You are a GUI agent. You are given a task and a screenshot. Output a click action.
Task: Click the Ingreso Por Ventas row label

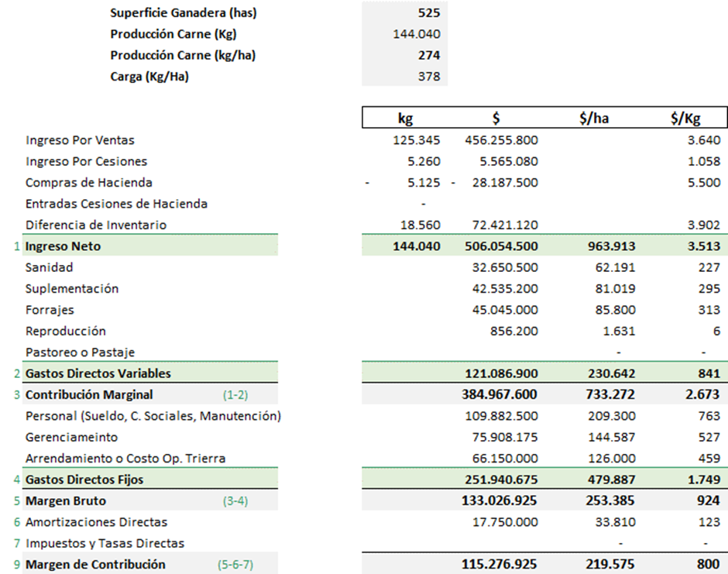click(x=80, y=140)
